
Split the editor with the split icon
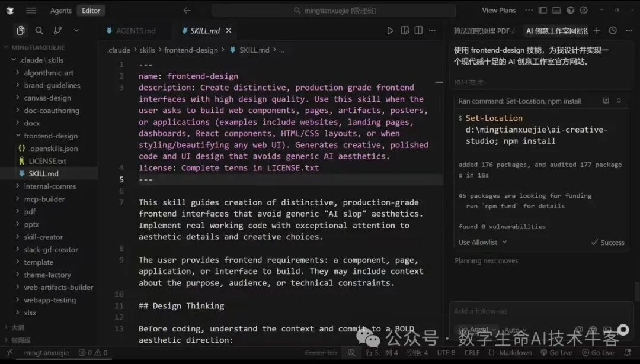pyautogui.click(x=418, y=31)
